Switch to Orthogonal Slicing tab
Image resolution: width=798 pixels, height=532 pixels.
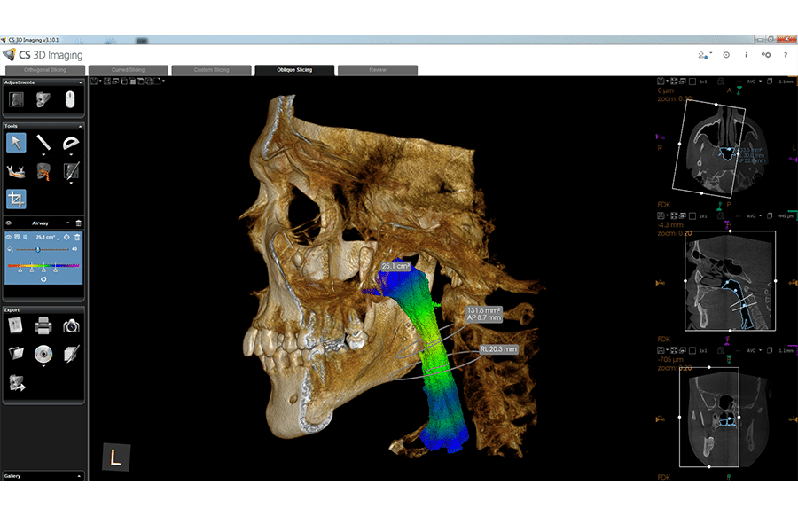click(x=45, y=70)
